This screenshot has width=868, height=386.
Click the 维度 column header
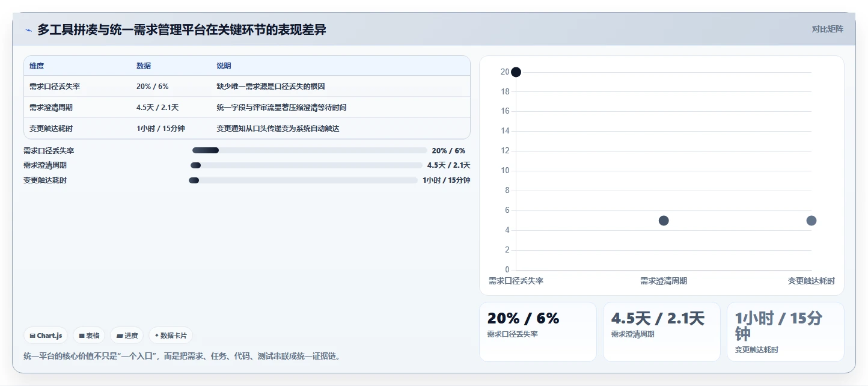pos(37,66)
